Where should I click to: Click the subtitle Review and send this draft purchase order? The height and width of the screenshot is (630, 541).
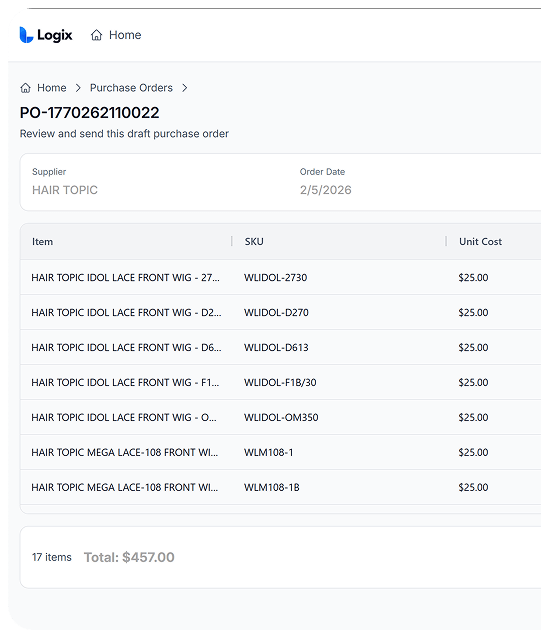124,133
